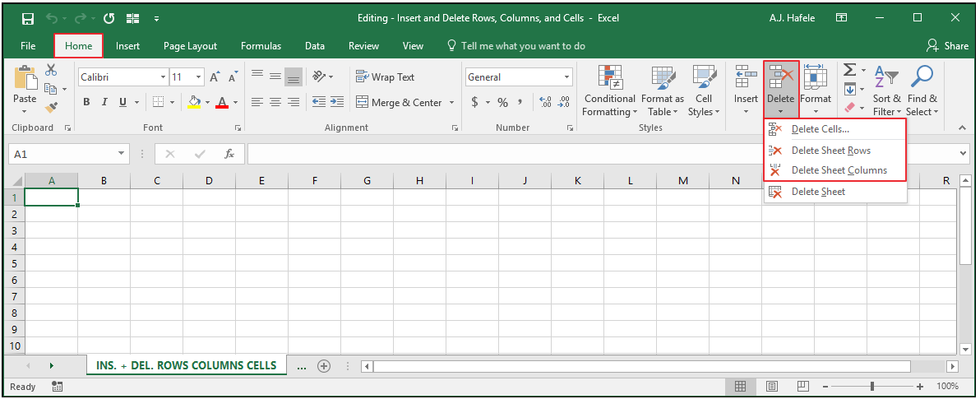Open Format as Table gallery

663,91
